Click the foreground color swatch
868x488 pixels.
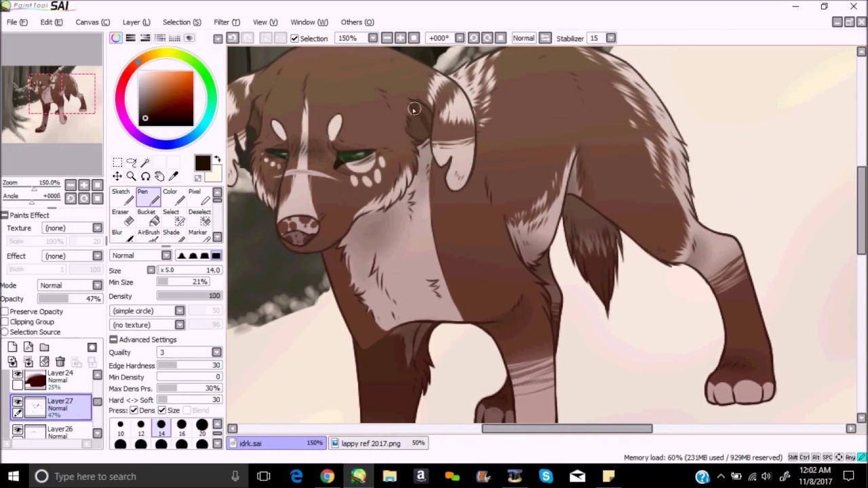(202, 163)
